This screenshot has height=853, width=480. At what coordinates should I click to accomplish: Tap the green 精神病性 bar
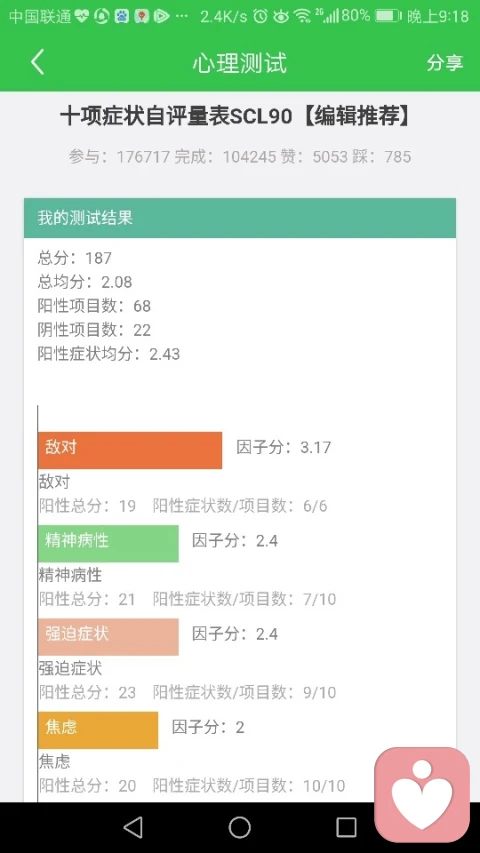[108, 543]
